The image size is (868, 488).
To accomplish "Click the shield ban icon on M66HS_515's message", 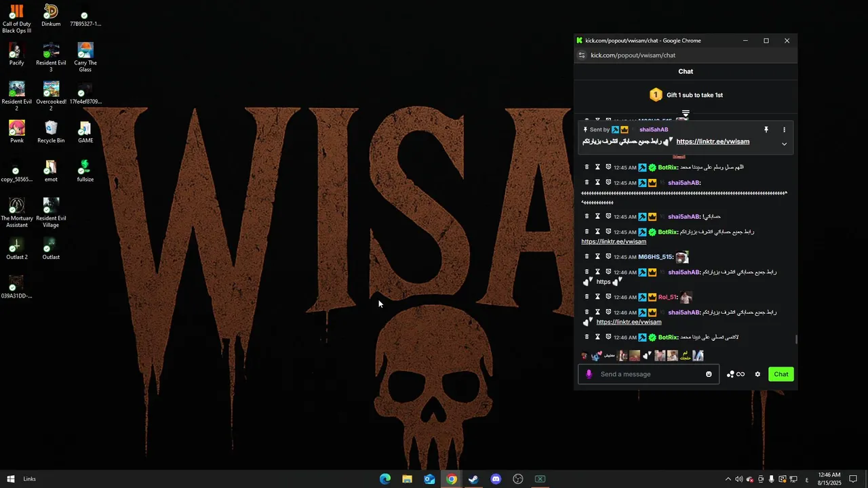I will 608,257.
